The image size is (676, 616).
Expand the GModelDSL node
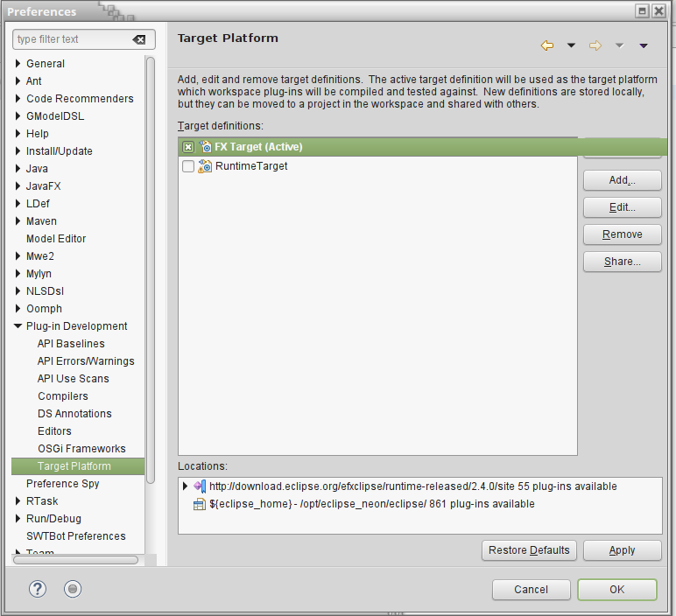coord(18,115)
